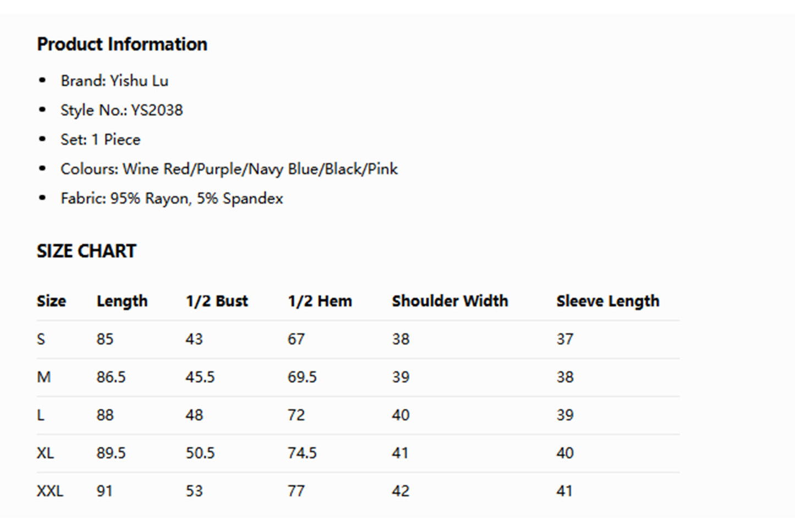Click the SIZE CHART heading
Screen dimensions: 795x532
[86, 251]
